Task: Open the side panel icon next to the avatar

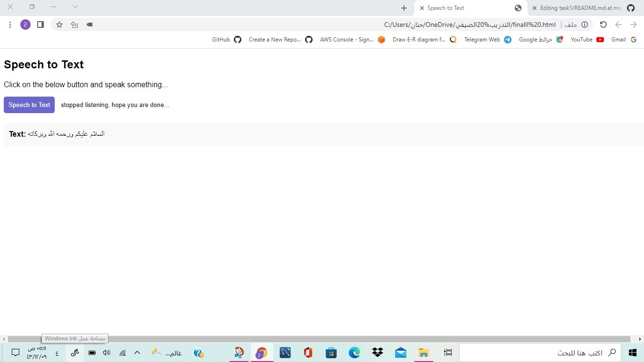Action: tap(40, 25)
